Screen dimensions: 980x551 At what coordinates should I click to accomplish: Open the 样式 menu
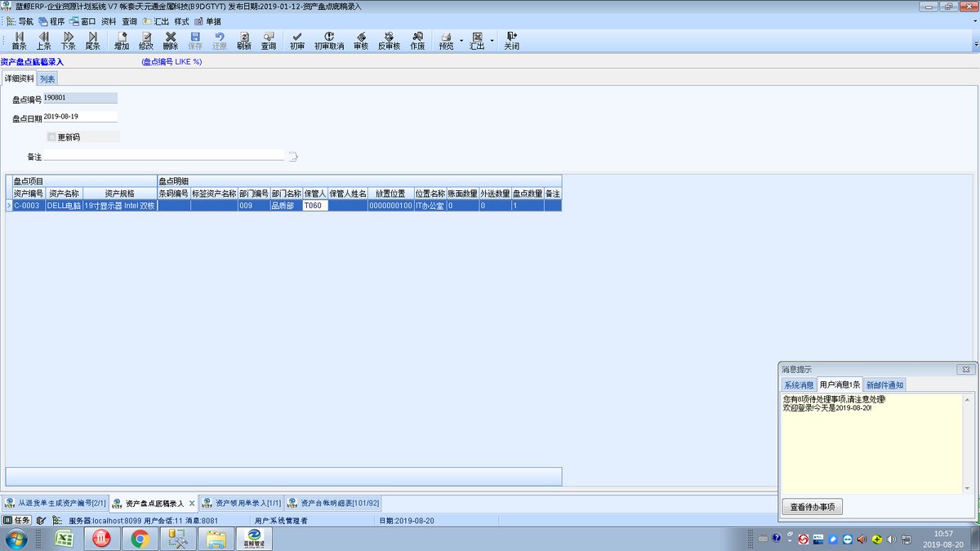[181, 21]
